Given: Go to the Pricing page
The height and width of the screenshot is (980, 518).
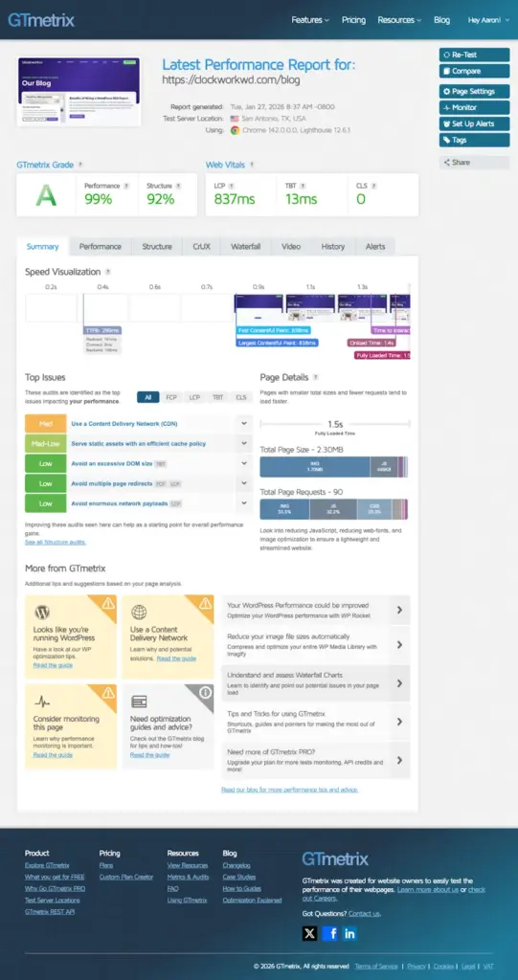Looking at the screenshot, I should pos(353,20).
